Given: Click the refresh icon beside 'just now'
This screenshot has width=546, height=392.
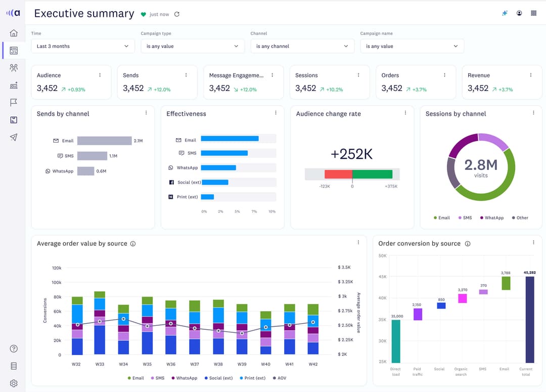Looking at the screenshot, I should 176,15.
